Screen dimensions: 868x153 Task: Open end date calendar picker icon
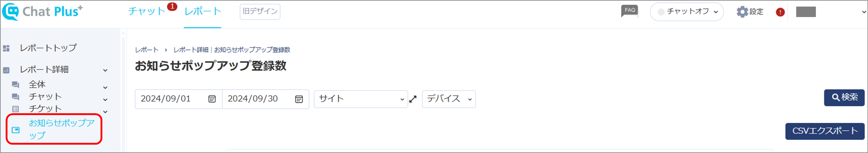click(299, 99)
